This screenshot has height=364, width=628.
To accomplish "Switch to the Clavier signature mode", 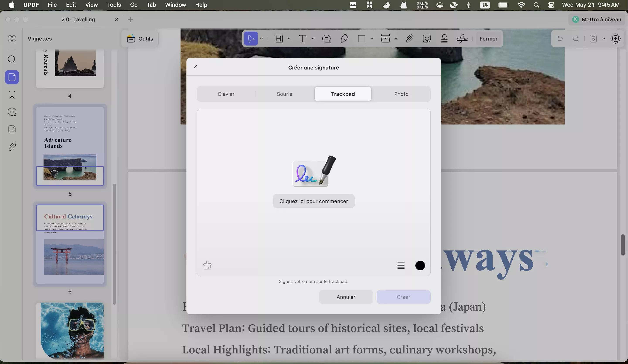I will coord(226,94).
